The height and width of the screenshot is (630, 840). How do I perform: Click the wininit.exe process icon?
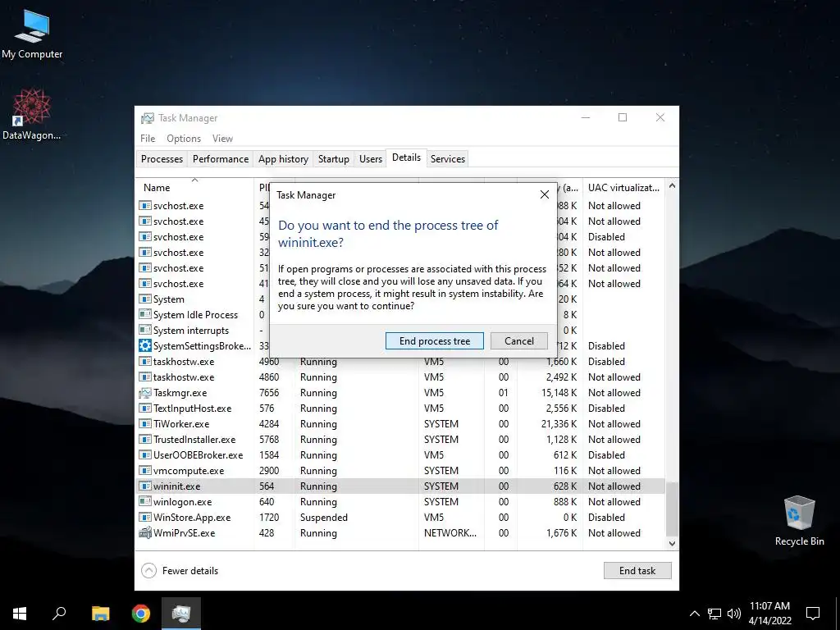(x=144, y=486)
